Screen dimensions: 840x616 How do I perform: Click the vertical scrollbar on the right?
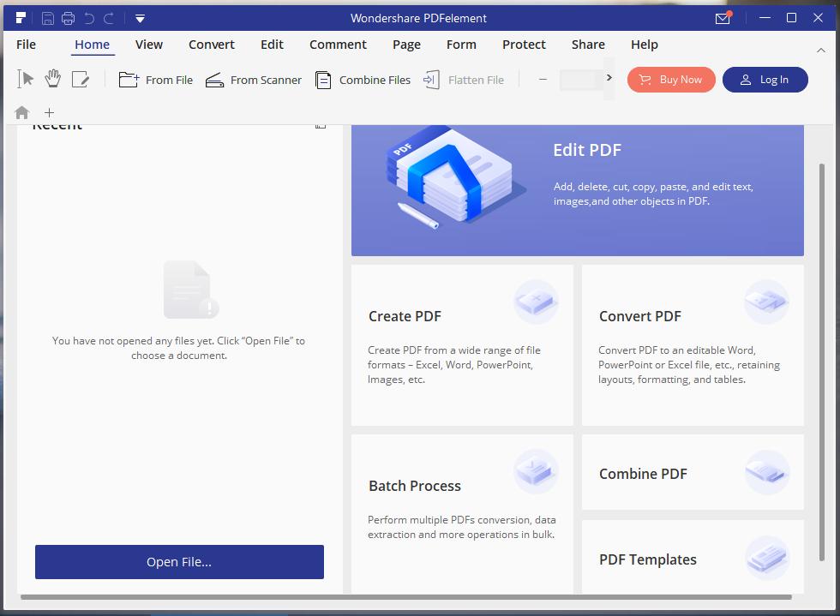[822, 362]
